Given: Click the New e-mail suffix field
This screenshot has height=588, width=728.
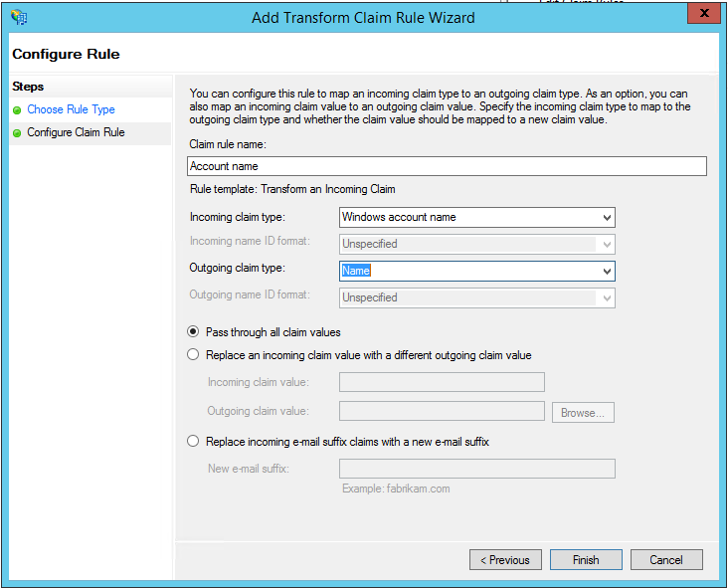Looking at the screenshot, I should pos(476,469).
